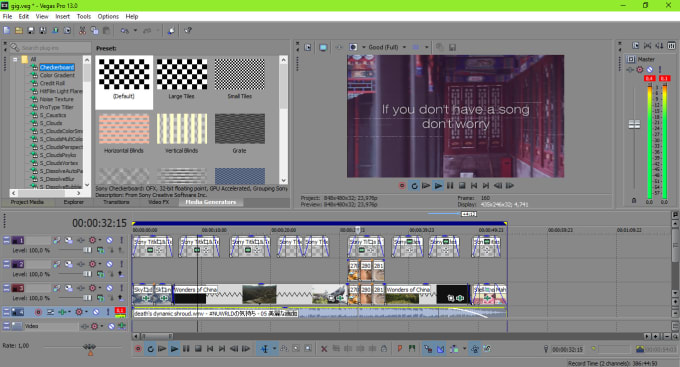Click the Copy icon in toolbar
The width and height of the screenshot is (680, 367).
(95, 30)
